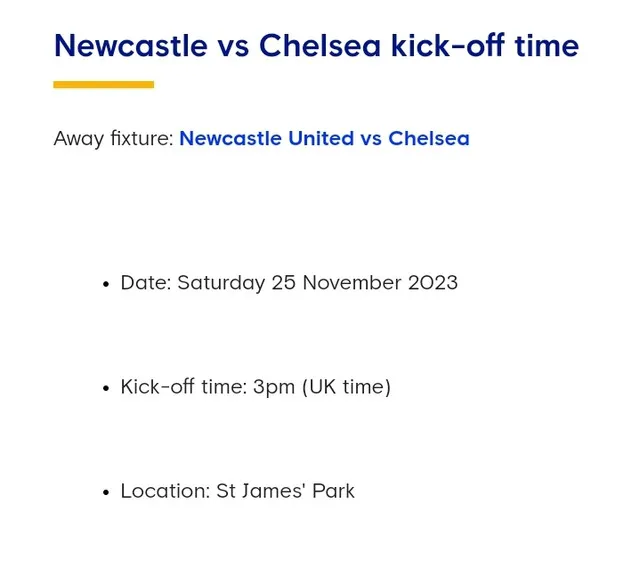Click 'Newcastle United' in the blue link
Screen dimensions: 640x561
point(267,138)
